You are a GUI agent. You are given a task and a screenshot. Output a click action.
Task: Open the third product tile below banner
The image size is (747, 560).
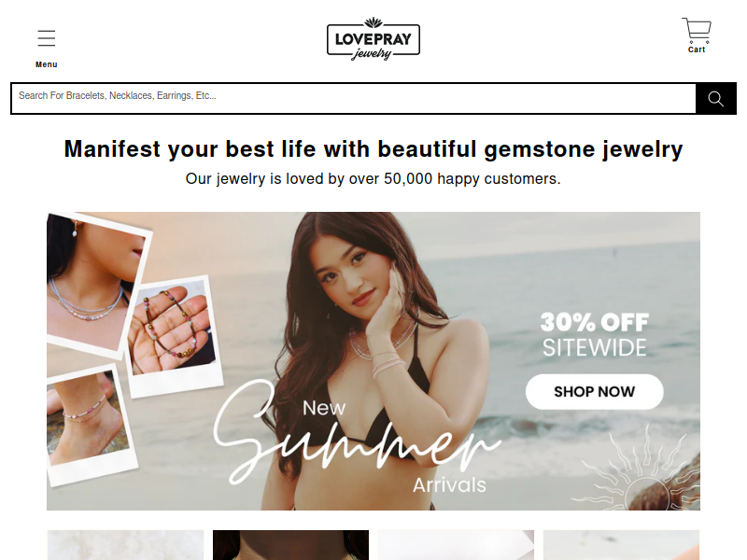click(x=456, y=545)
